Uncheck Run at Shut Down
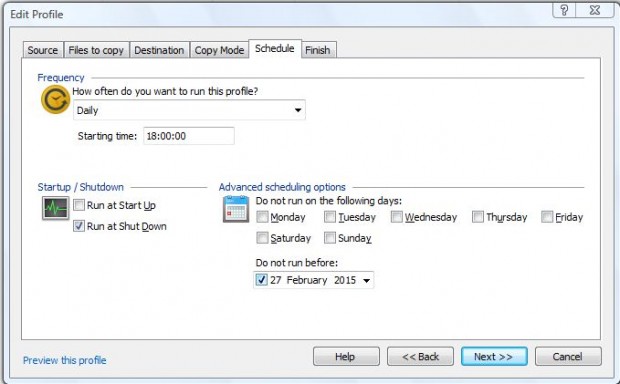The height and width of the screenshot is (384, 620). (x=79, y=226)
